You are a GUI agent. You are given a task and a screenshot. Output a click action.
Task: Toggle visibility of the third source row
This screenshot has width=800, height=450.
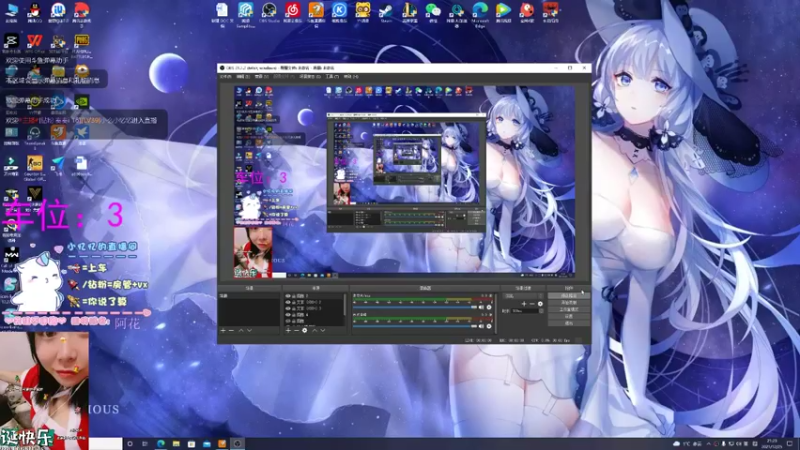point(287,308)
